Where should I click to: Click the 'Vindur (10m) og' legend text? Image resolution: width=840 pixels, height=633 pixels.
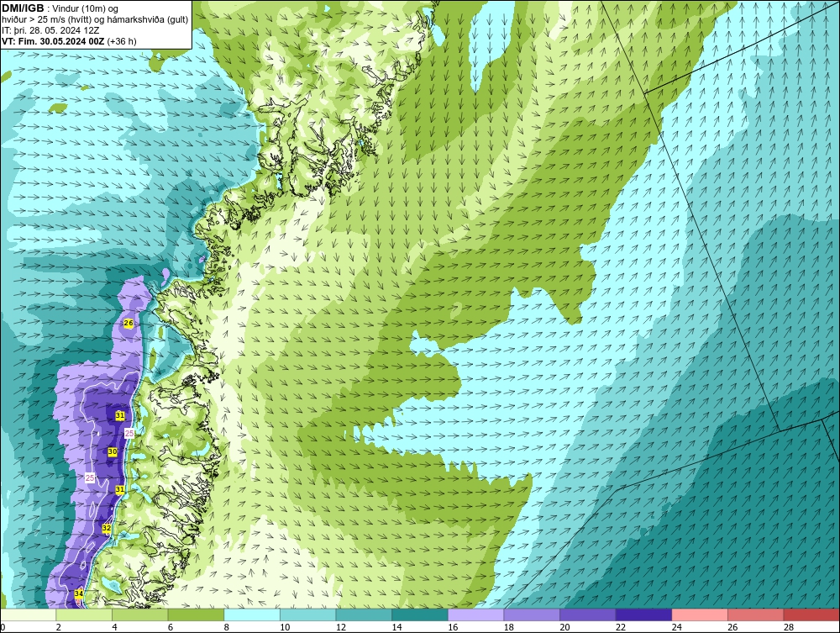coord(86,8)
